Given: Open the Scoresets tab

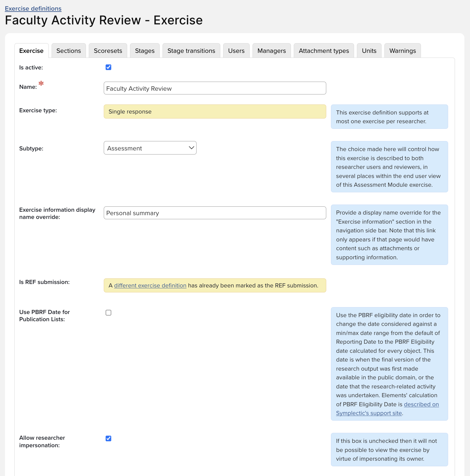Looking at the screenshot, I should 108,51.
